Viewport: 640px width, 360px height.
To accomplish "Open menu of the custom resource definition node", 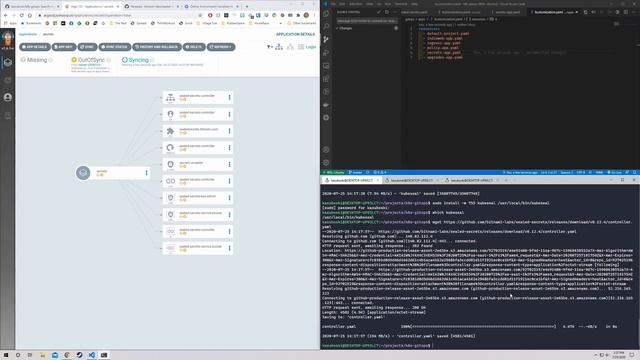I will 229,131.
